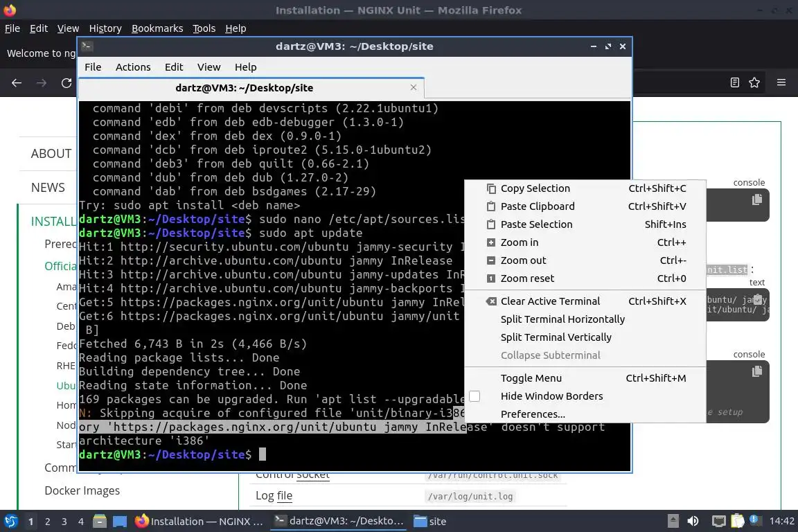Click clipboard manager tray icon

(x=738, y=522)
